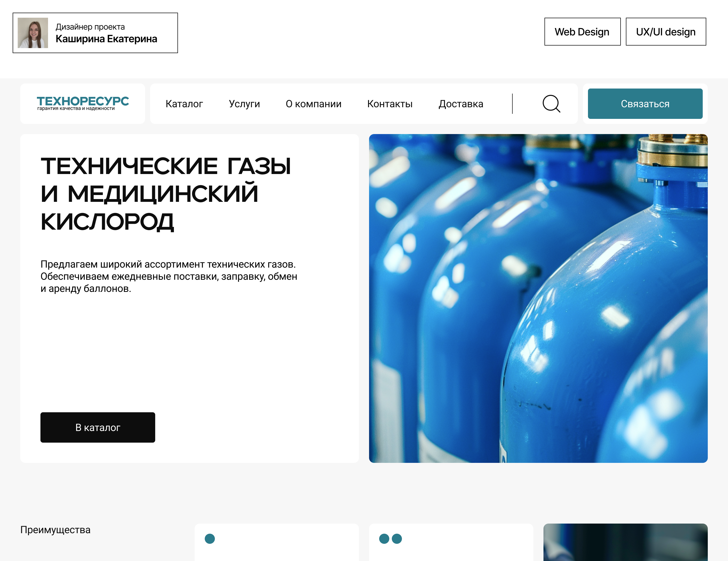The height and width of the screenshot is (561, 728).
Task: Click the В каталог button
Action: [x=98, y=427]
